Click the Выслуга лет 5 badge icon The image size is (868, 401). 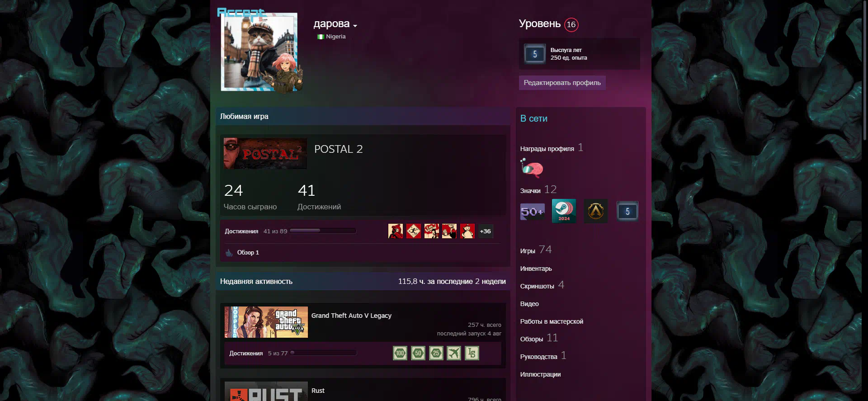(535, 54)
